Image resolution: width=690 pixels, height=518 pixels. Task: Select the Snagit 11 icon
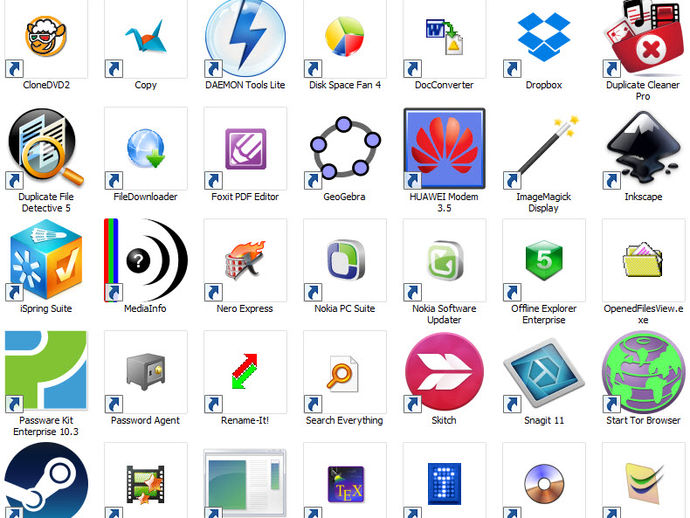544,372
